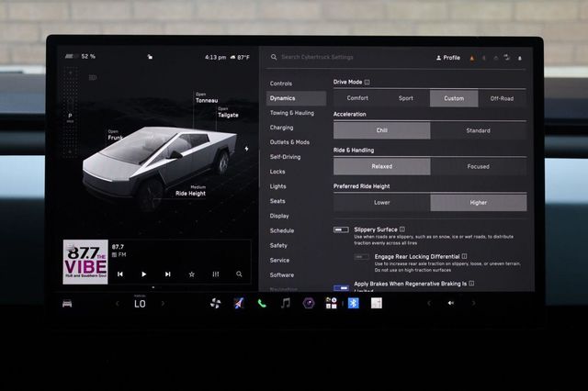The height and width of the screenshot is (391, 588).
Task: Select Custom drive mode
Action: click(x=454, y=98)
